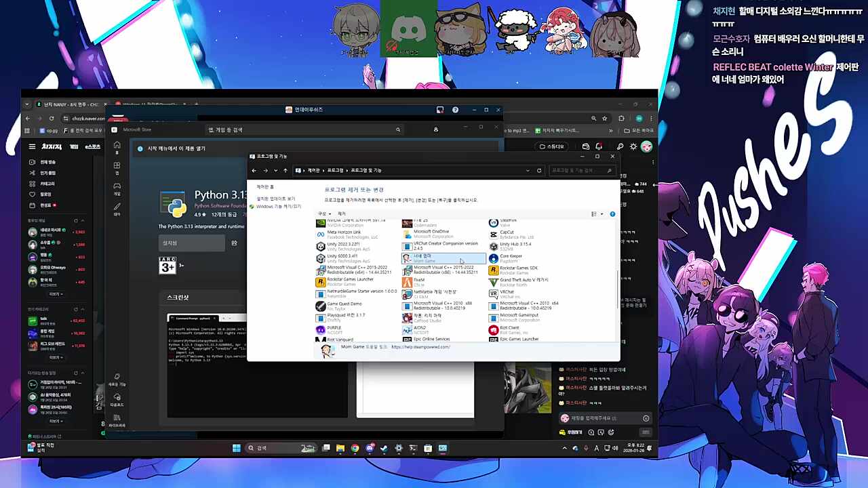
Task: Open the 구성 organize dropdown
Action: coord(324,214)
